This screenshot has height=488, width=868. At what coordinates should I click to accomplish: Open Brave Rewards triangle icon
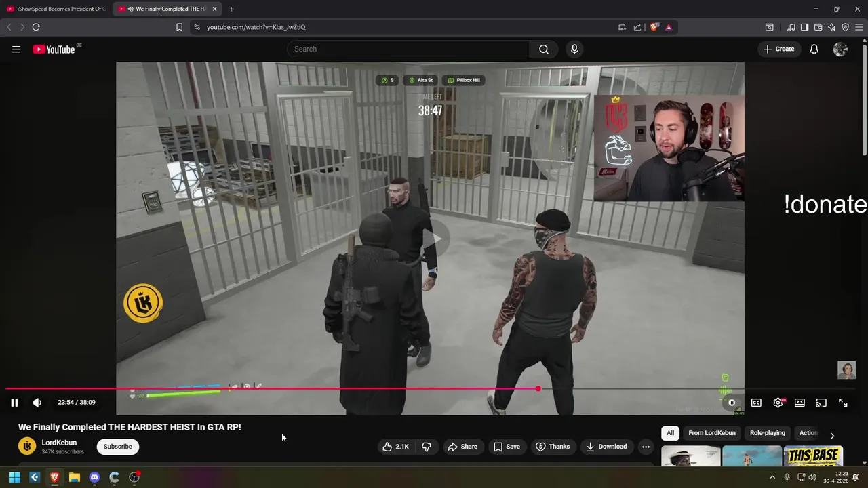point(669,27)
